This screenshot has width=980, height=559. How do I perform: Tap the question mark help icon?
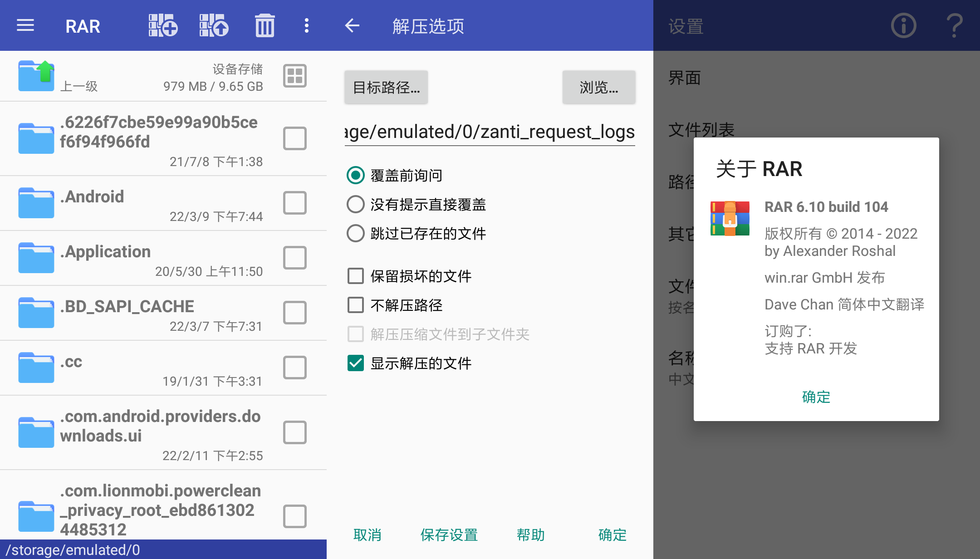[x=955, y=25]
